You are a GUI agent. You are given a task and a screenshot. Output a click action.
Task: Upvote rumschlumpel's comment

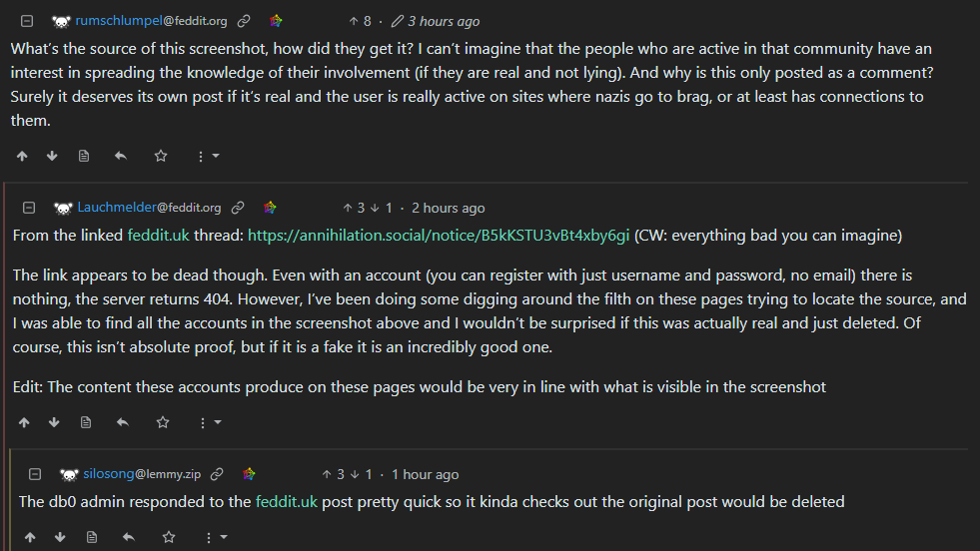(23, 156)
